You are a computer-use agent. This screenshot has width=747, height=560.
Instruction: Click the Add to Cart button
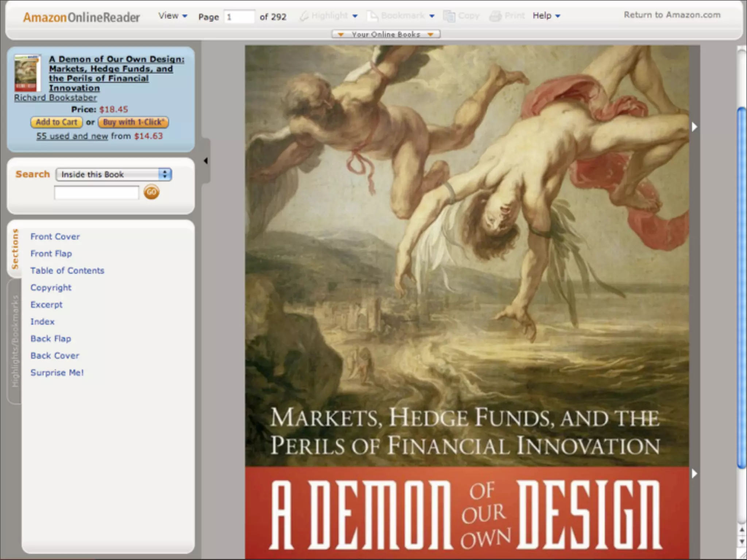tap(57, 122)
